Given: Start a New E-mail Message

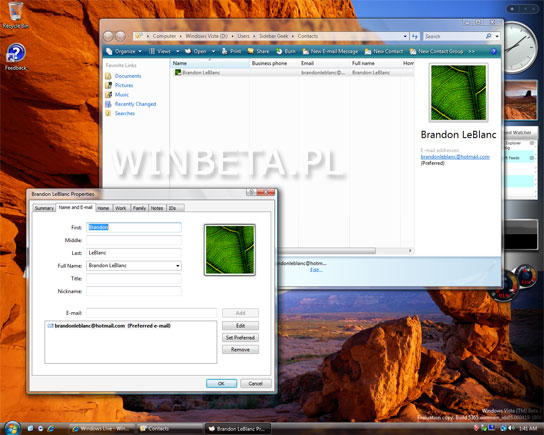Looking at the screenshot, I should coord(330,51).
